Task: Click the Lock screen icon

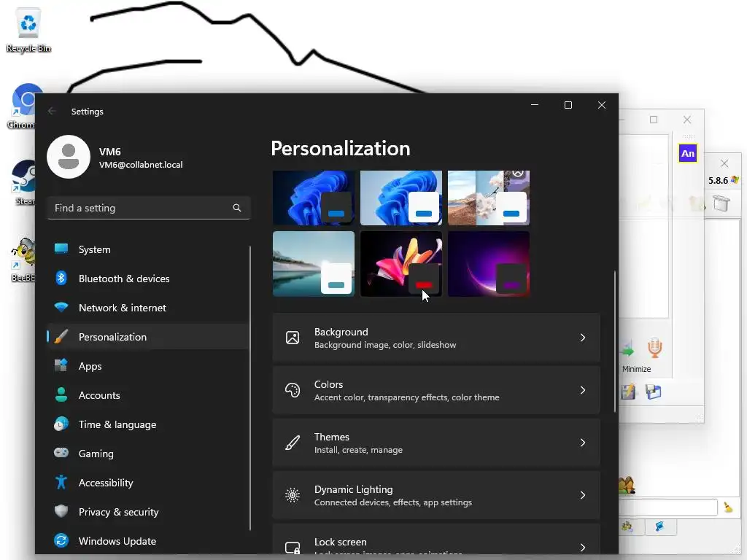Action: [293, 548]
